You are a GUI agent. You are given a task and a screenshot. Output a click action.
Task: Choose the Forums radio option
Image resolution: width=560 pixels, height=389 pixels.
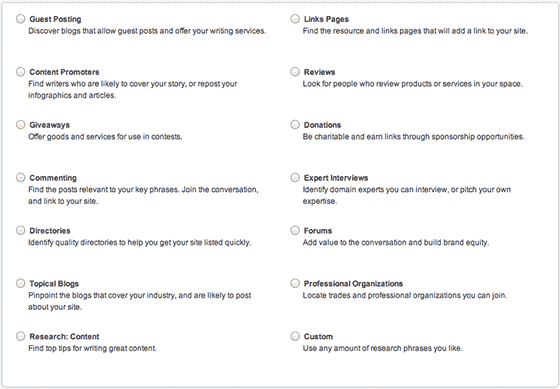coord(295,230)
